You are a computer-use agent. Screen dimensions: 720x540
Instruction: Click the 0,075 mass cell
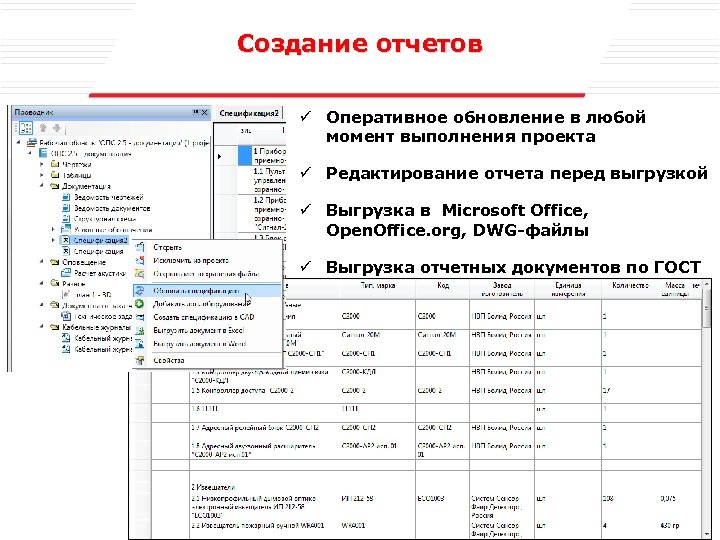668,498
